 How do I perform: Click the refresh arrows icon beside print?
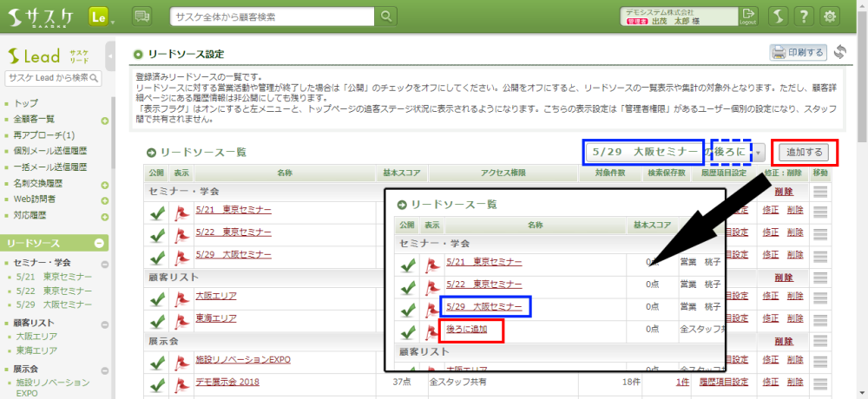[x=840, y=52]
